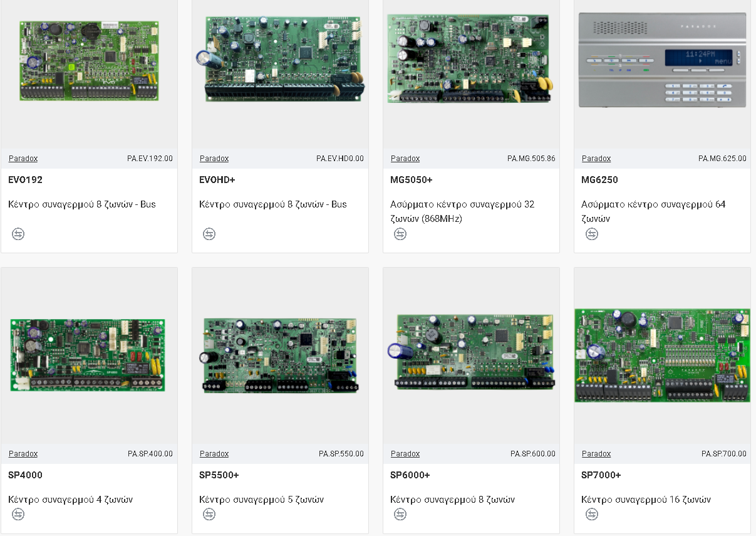
Task: Open the SP5500+ product title
Action: [x=219, y=475]
